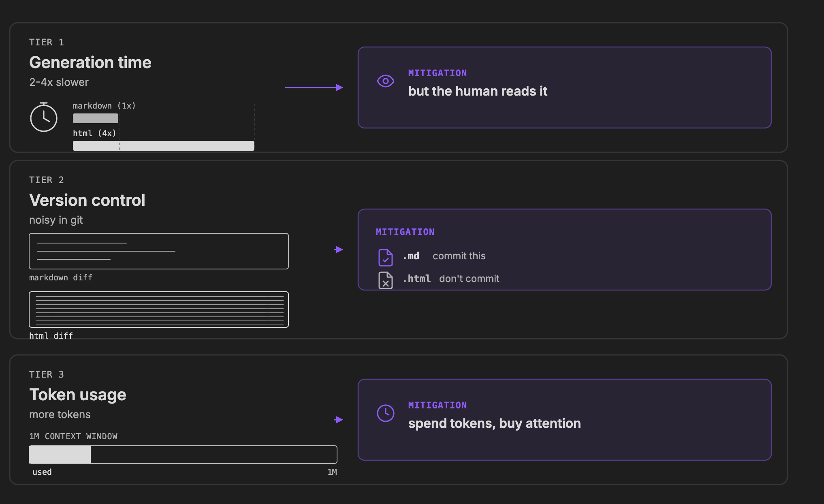Viewport: 824px width, 504px height.
Task: Click the Generation time heading
Action: pyautogui.click(x=90, y=62)
